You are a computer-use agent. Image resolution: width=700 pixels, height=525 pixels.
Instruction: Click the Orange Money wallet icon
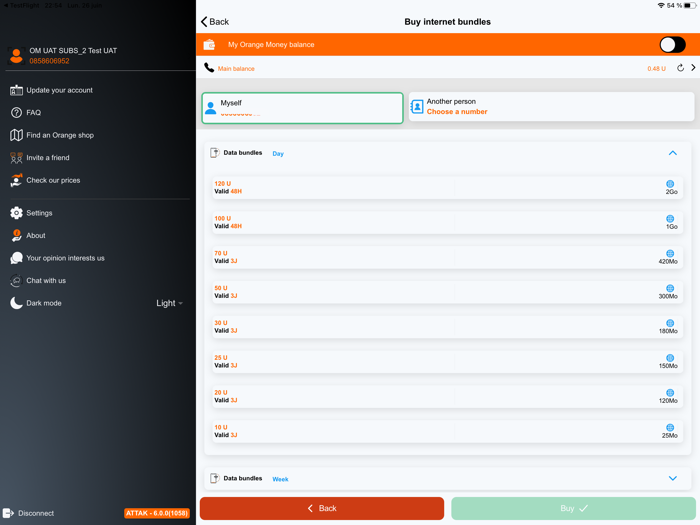click(209, 45)
